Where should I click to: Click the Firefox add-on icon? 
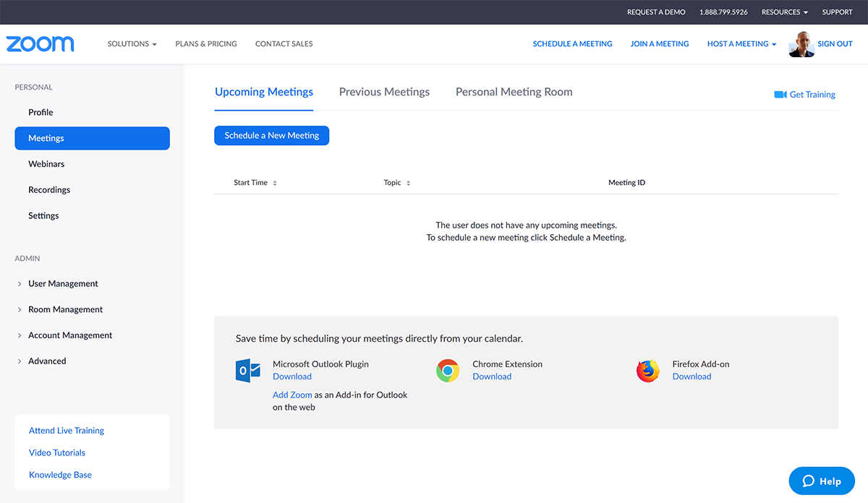(x=647, y=370)
